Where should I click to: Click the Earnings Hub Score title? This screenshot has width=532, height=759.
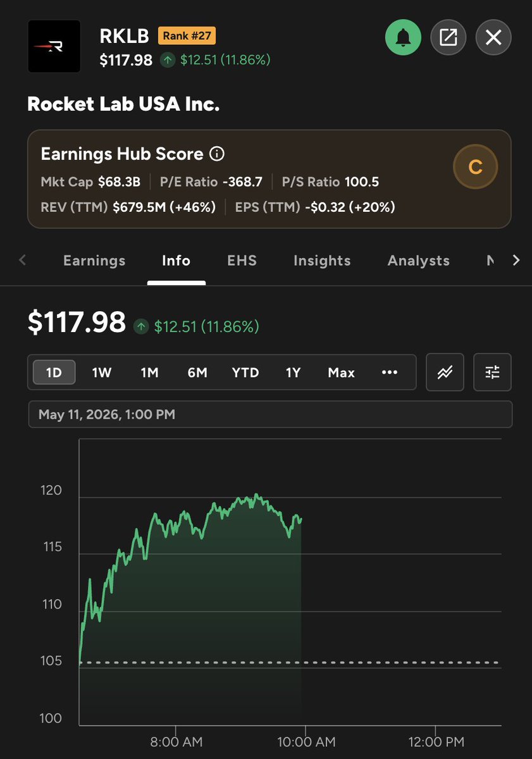(x=122, y=154)
